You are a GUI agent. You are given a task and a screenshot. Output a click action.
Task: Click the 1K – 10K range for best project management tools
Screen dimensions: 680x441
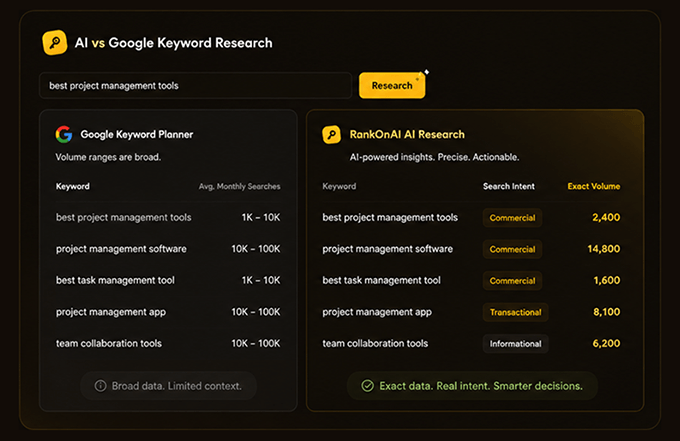[x=261, y=217]
